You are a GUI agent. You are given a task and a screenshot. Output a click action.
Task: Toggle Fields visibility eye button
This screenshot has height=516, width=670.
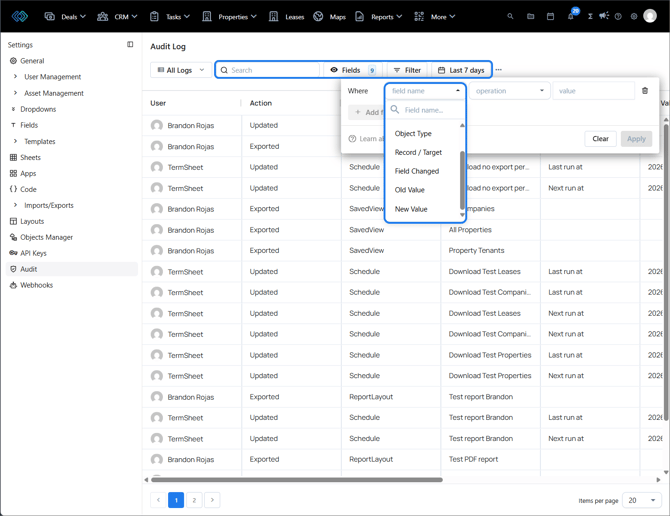(x=353, y=70)
